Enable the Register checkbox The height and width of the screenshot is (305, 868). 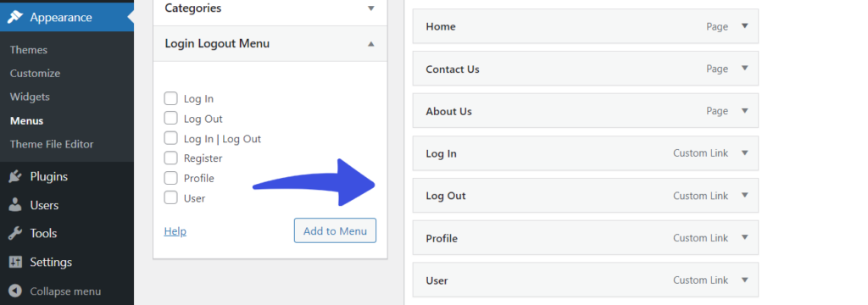170,158
